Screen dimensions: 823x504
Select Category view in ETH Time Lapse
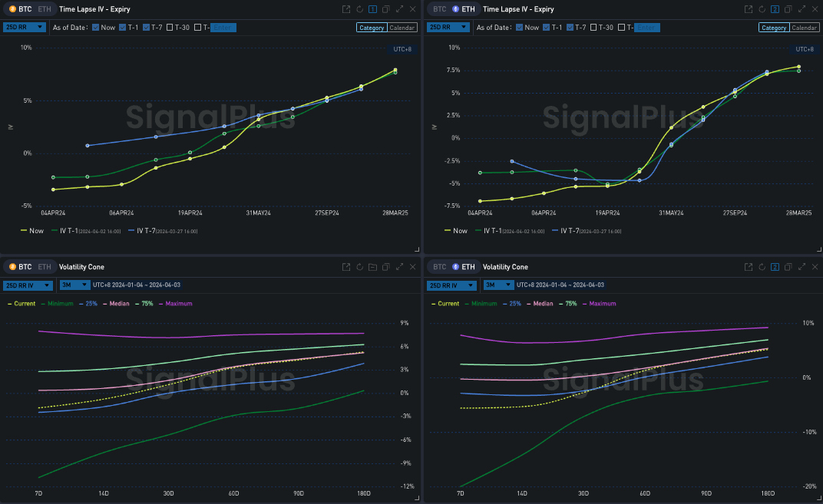(773, 28)
